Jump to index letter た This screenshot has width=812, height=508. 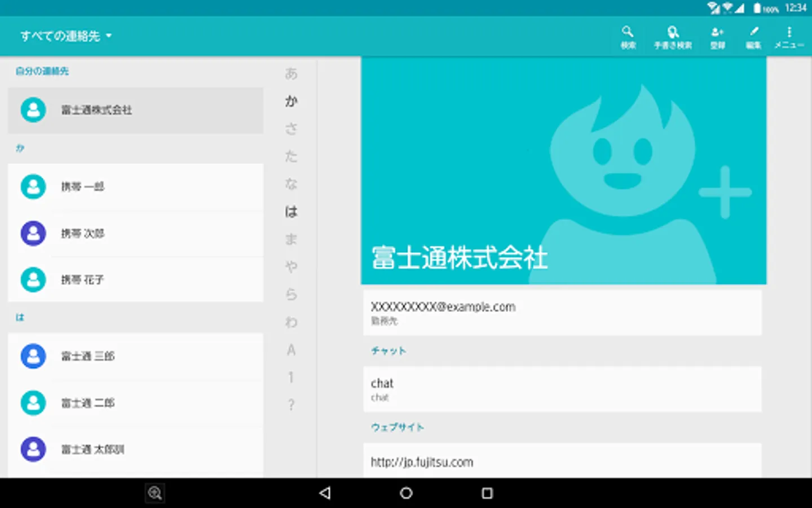click(291, 156)
